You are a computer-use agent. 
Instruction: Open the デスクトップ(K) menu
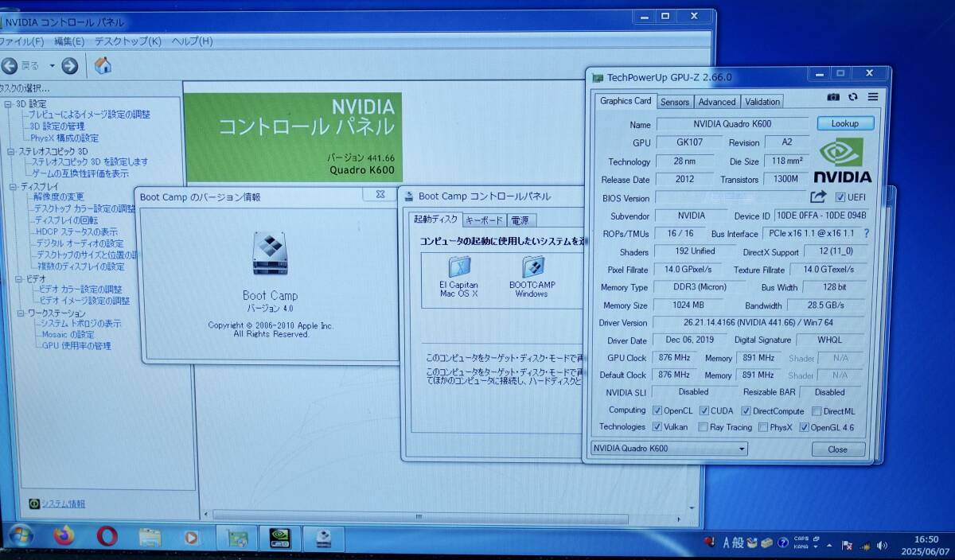tap(127, 41)
